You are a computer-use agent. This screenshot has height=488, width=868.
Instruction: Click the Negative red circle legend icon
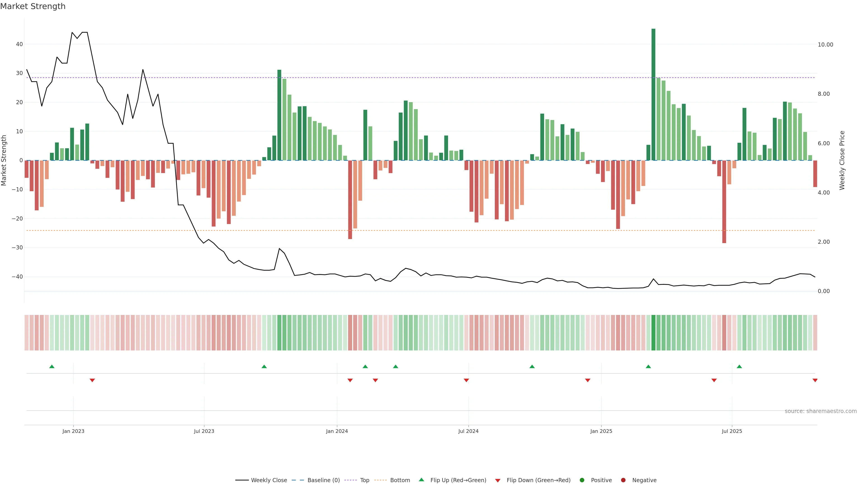pos(623,480)
